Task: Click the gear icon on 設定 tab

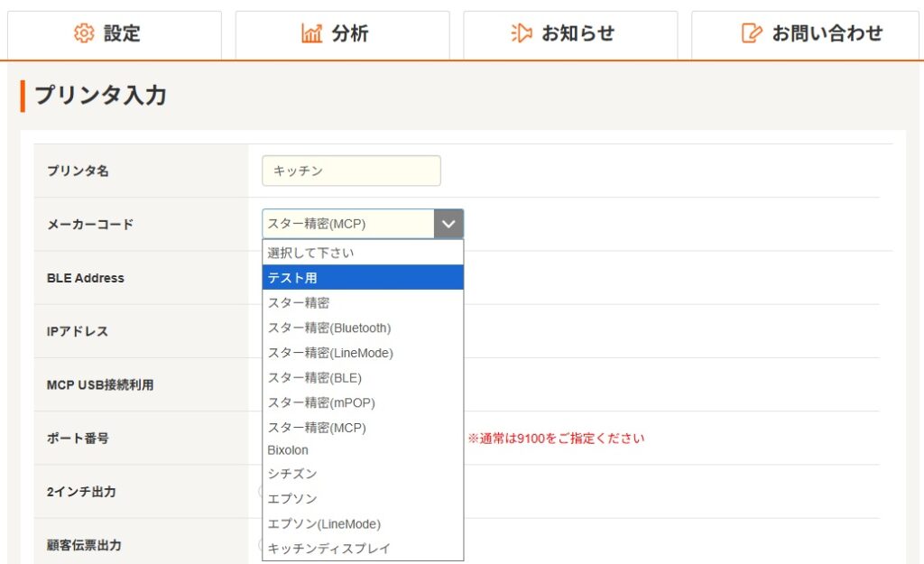Action: 84,33
